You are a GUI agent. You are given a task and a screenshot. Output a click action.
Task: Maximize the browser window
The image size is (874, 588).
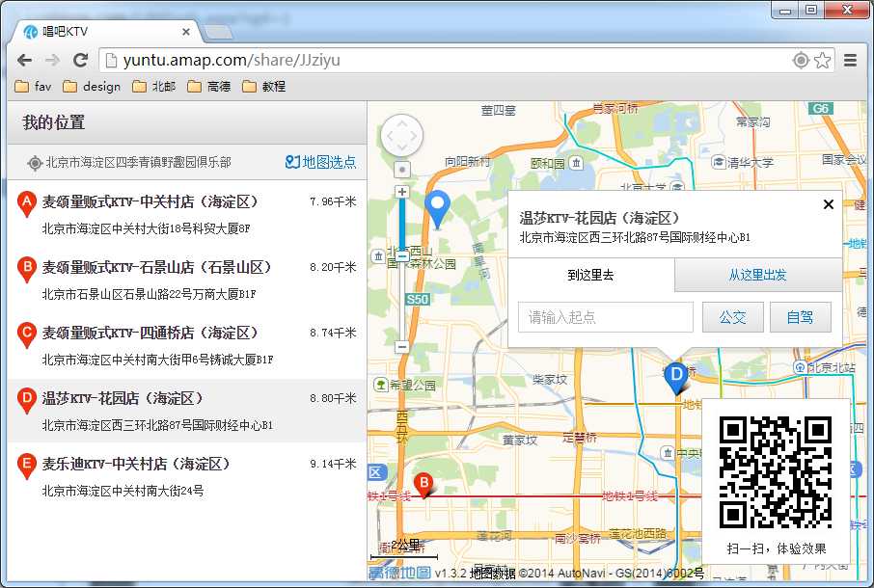pyautogui.click(x=811, y=10)
